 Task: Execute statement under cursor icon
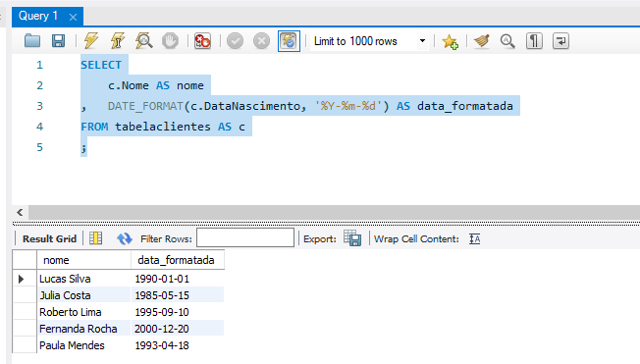pos(118,41)
